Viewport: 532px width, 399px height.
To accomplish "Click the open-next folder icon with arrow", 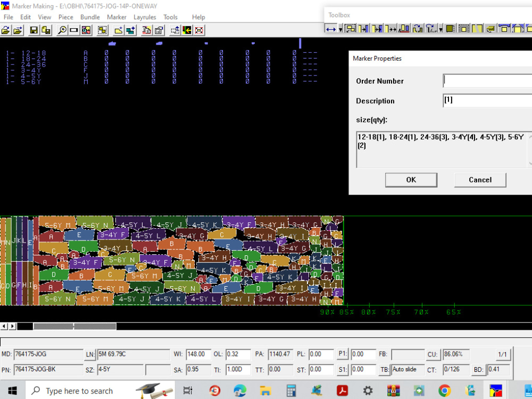I will pyautogui.click(x=18, y=30).
